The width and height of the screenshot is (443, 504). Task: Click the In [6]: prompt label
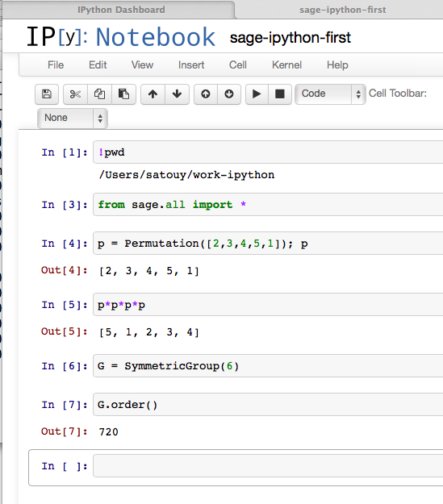pyautogui.click(x=65, y=366)
